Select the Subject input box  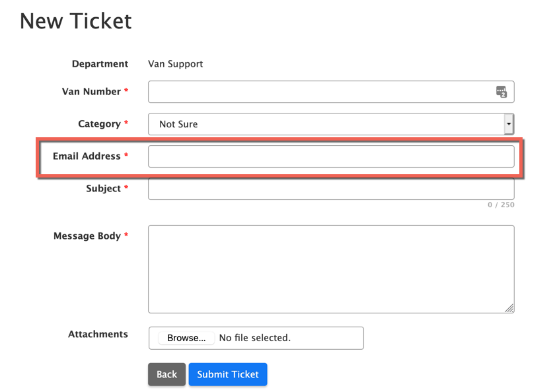point(330,189)
